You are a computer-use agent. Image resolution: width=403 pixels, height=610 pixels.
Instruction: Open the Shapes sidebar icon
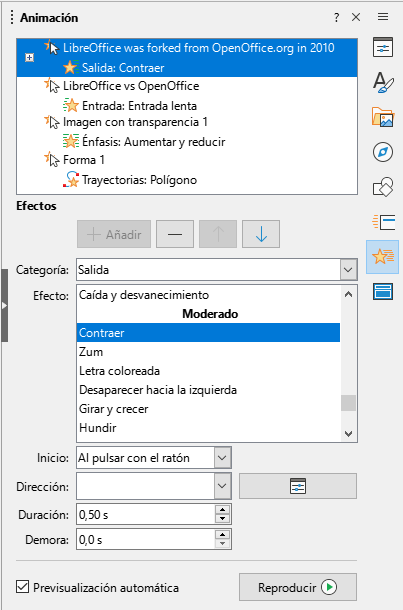[x=383, y=187]
